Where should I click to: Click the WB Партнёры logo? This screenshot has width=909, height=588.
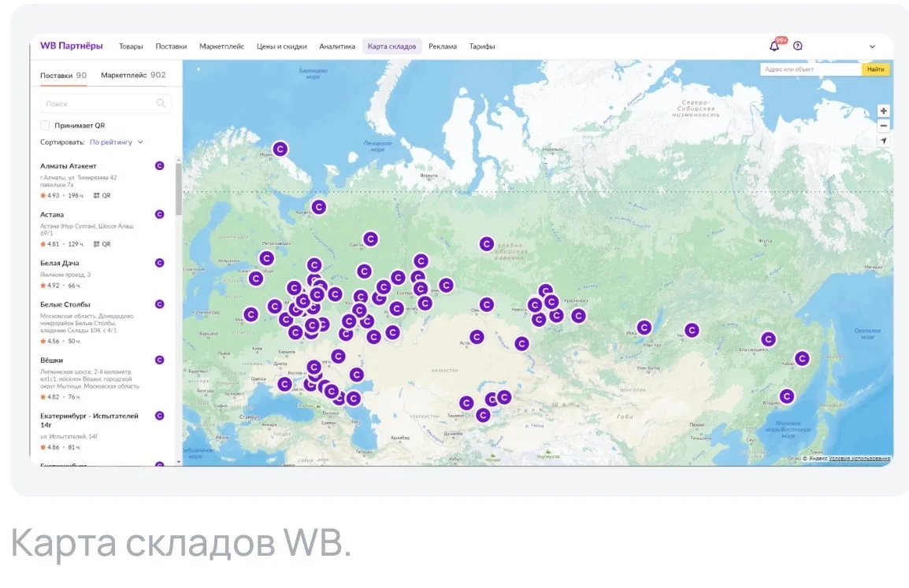coord(72,46)
